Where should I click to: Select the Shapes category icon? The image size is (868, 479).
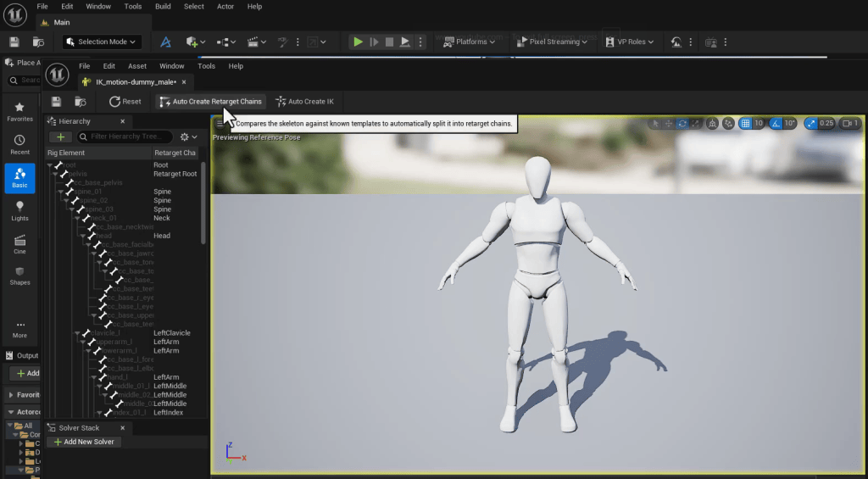click(x=19, y=276)
